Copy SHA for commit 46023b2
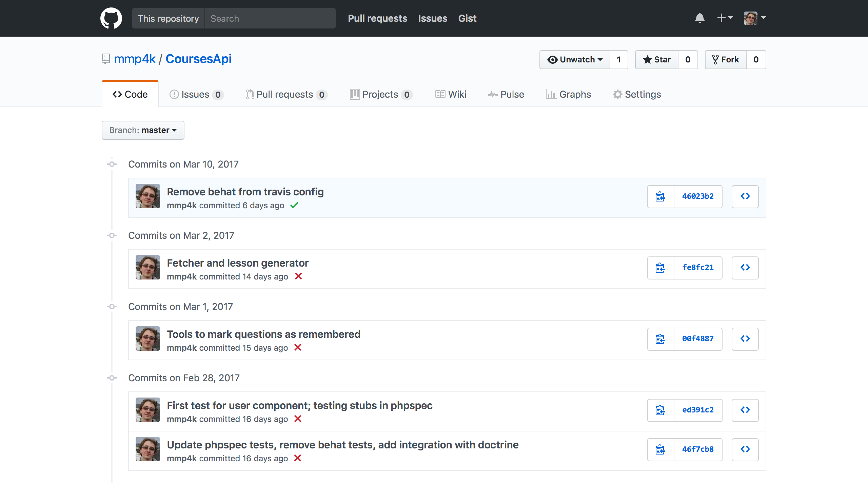Screen dimensions: 868x483 coord(660,196)
